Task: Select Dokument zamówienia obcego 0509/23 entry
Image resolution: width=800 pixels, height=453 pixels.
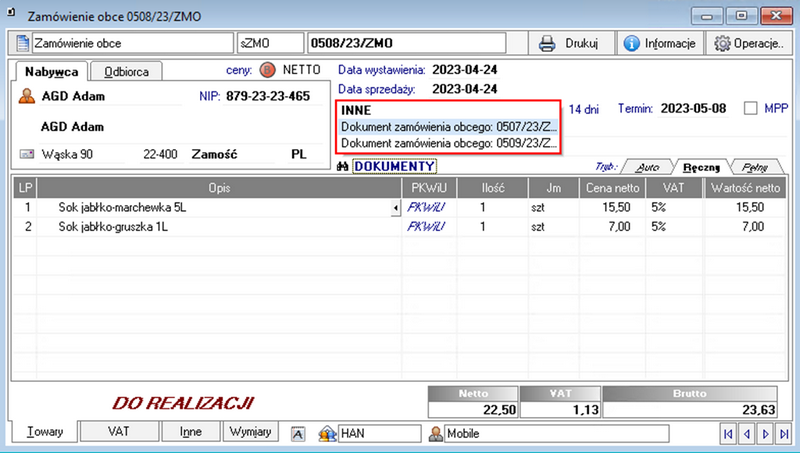Action: [x=448, y=143]
